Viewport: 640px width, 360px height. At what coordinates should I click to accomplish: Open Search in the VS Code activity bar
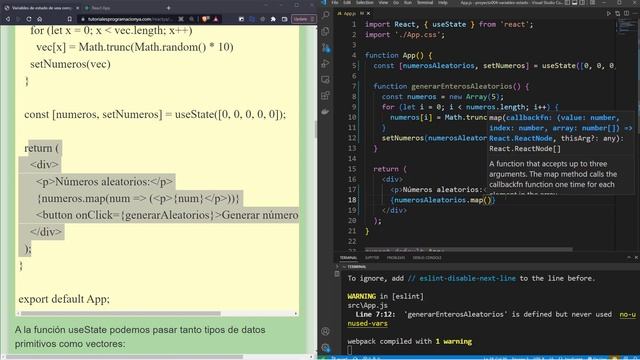click(325, 16)
